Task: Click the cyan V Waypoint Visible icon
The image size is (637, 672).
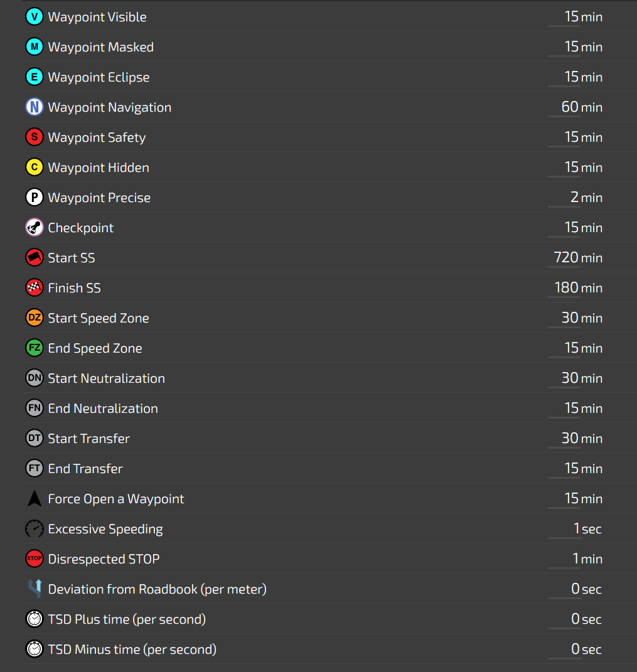Action: click(x=34, y=17)
